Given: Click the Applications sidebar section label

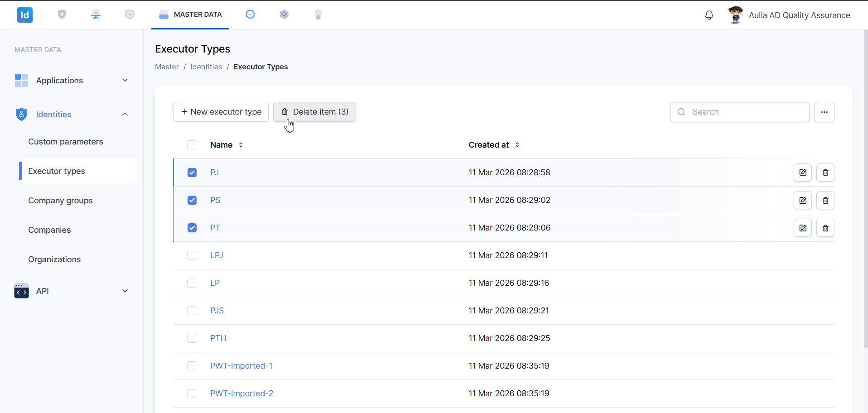Looking at the screenshot, I should point(59,81).
